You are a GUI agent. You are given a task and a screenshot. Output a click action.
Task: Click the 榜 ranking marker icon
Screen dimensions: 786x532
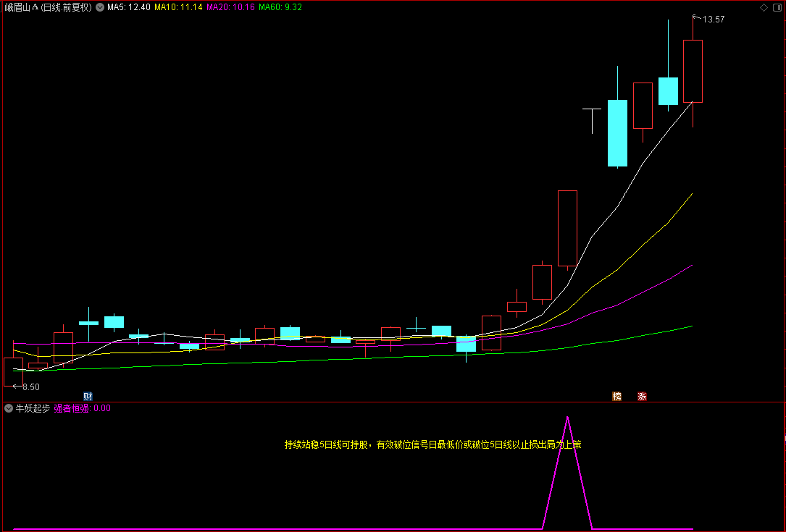(x=616, y=396)
